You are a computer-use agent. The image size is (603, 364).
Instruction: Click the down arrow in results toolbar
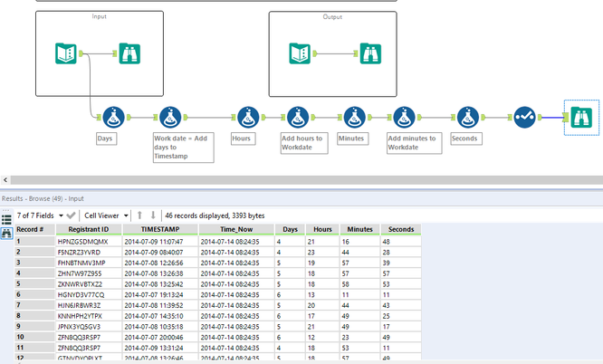point(153,216)
